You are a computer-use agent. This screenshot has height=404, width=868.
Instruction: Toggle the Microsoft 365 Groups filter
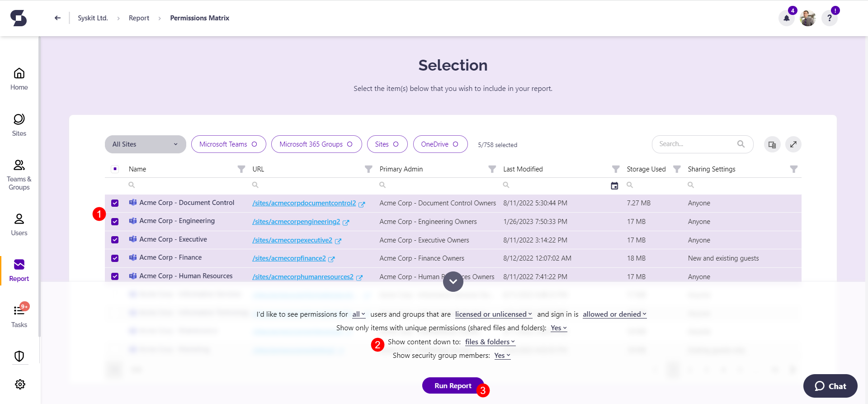tap(316, 144)
